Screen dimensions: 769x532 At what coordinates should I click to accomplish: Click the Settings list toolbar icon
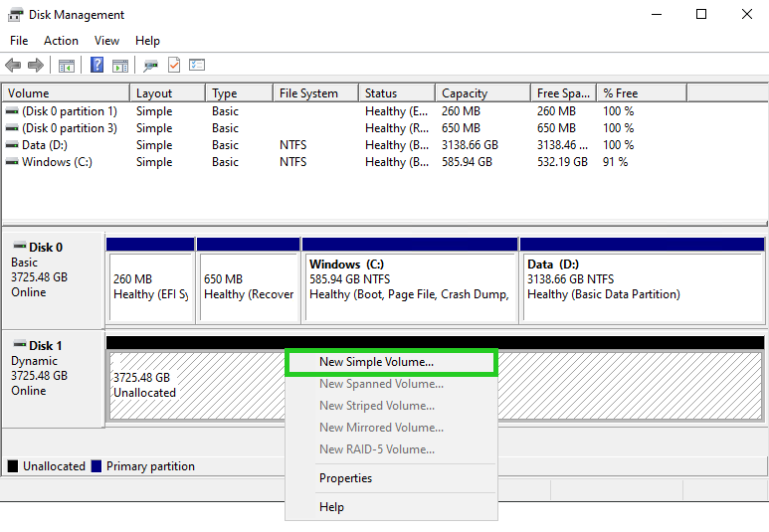click(x=197, y=65)
